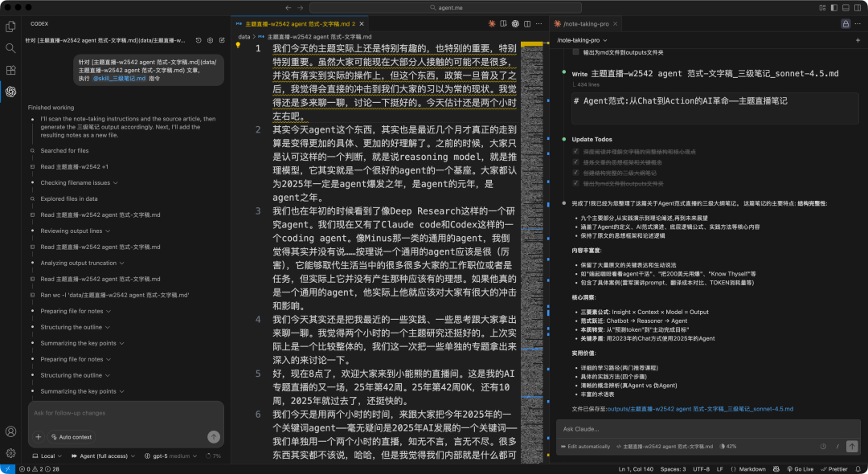868x474 pixels.
Task: Open the Accounts icon in the activity bar
Action: [x=10, y=431]
